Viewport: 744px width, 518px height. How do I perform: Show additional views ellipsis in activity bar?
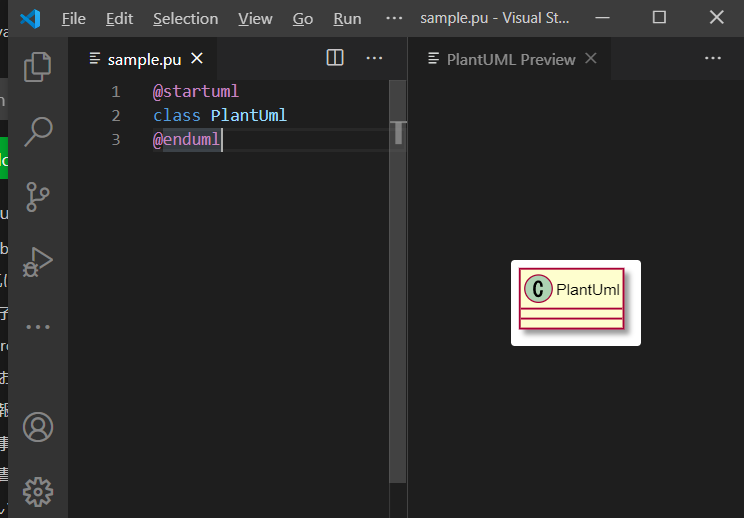click(x=37, y=327)
